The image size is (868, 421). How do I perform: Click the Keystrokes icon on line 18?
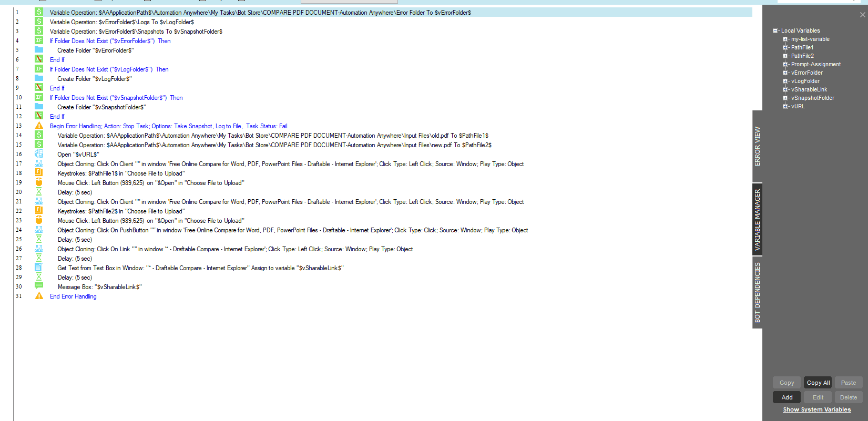point(39,173)
